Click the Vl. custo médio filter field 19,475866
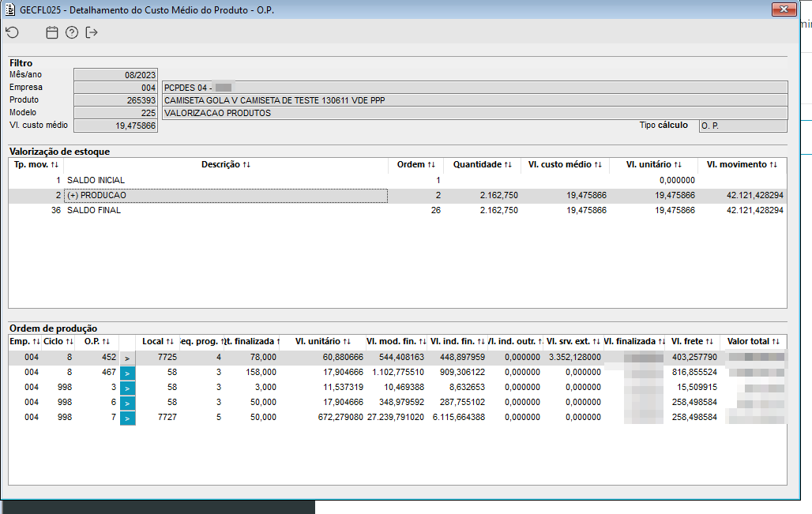Viewport: 812px width, 514px height. point(115,126)
